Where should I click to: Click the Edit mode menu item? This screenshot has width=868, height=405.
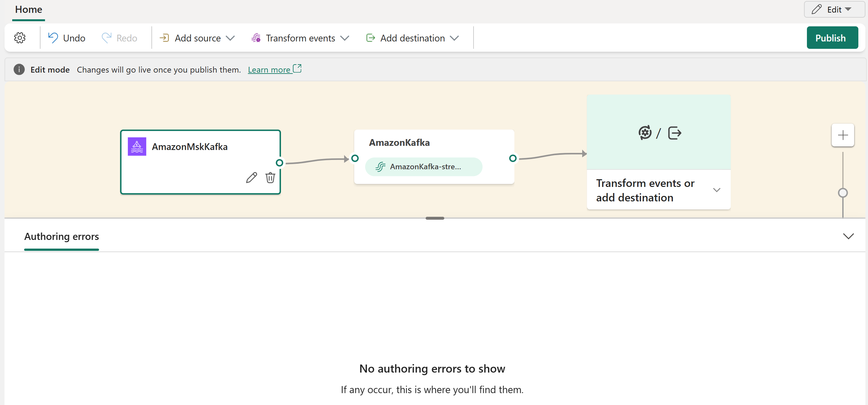coord(50,70)
